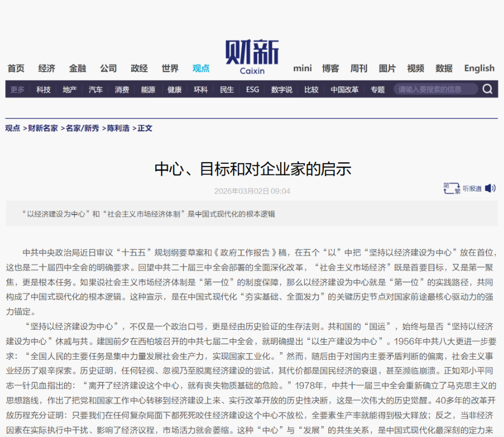The height and width of the screenshot is (437, 504).
Task: Open the 首页 home menu item
Action: coord(15,68)
